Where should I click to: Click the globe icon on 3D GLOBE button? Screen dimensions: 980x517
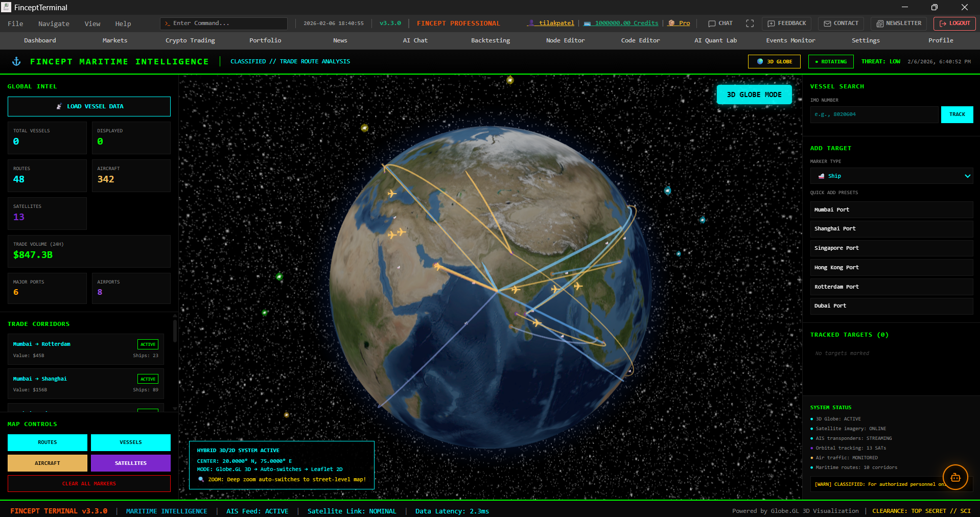760,61
